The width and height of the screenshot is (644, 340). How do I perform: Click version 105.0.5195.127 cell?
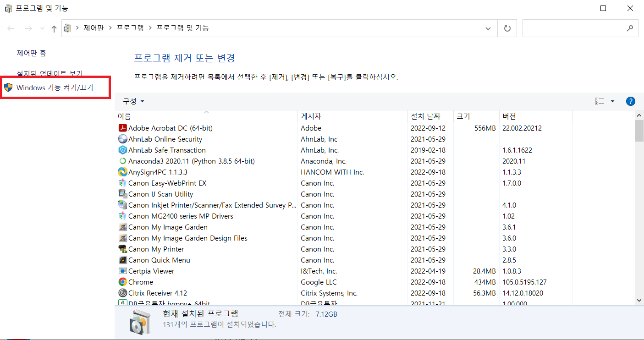point(524,282)
